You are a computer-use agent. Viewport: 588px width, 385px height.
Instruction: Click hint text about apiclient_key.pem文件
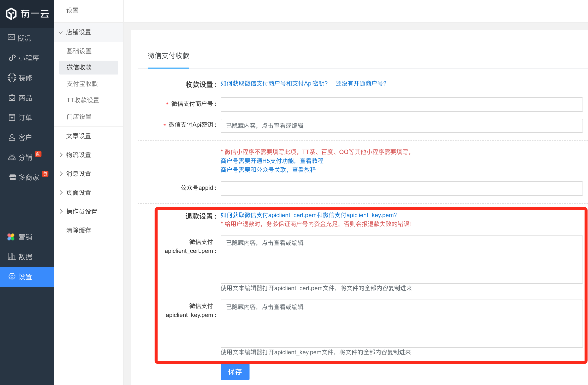[316, 352]
